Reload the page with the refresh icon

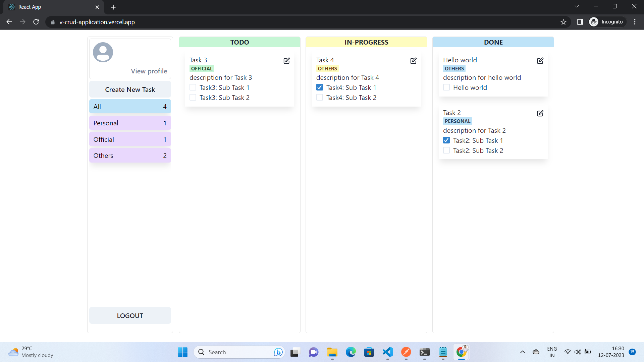click(36, 22)
